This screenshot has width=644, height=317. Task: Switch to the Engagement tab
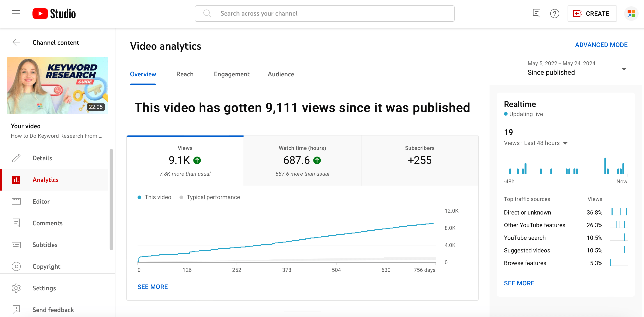coord(232,74)
